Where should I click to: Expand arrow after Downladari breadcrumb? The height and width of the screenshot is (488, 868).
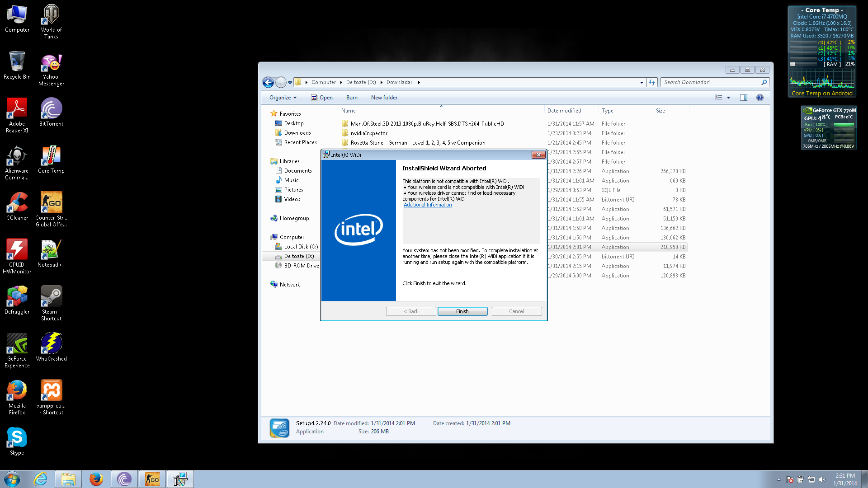pos(419,82)
